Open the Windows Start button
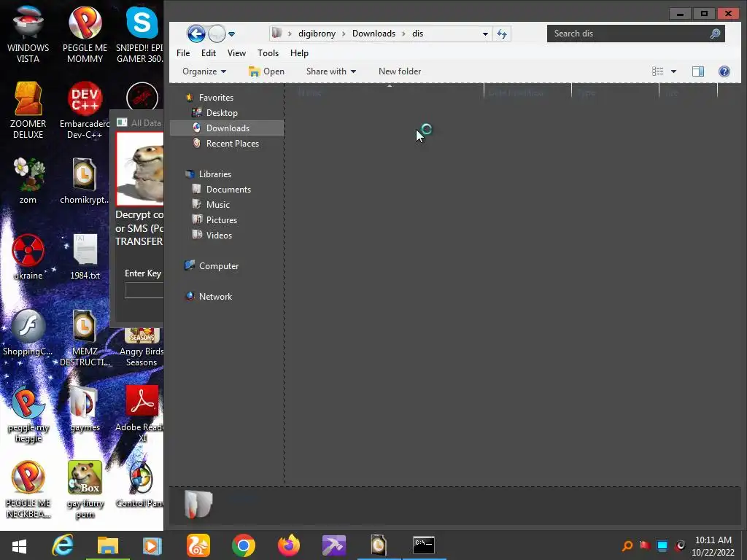This screenshot has height=560, width=747. click(19, 545)
